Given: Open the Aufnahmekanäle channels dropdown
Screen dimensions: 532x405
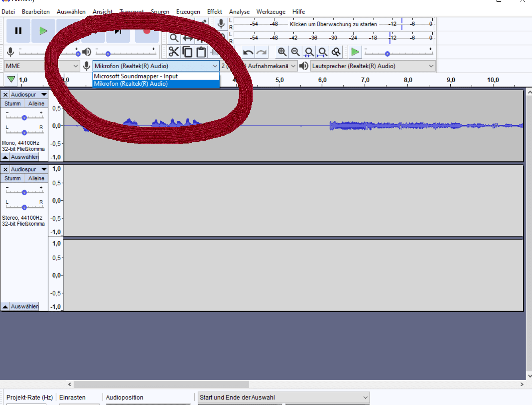Looking at the screenshot, I should pos(259,66).
